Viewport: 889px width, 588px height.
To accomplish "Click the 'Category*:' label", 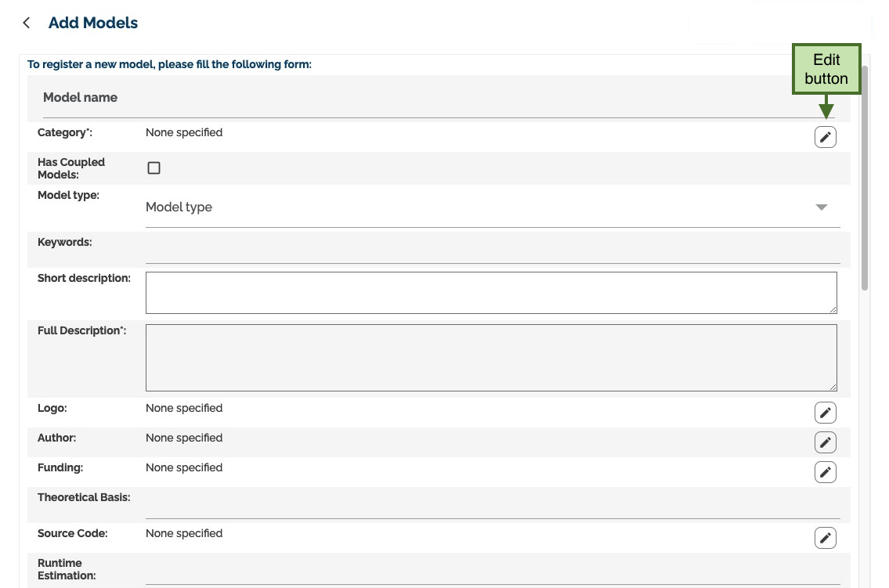I will [65, 132].
